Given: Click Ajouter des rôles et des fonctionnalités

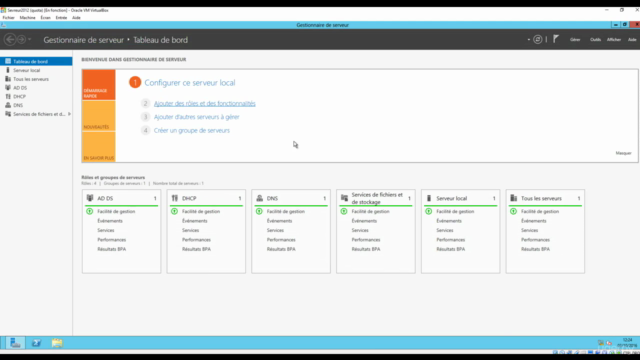Looking at the screenshot, I should [204, 104].
